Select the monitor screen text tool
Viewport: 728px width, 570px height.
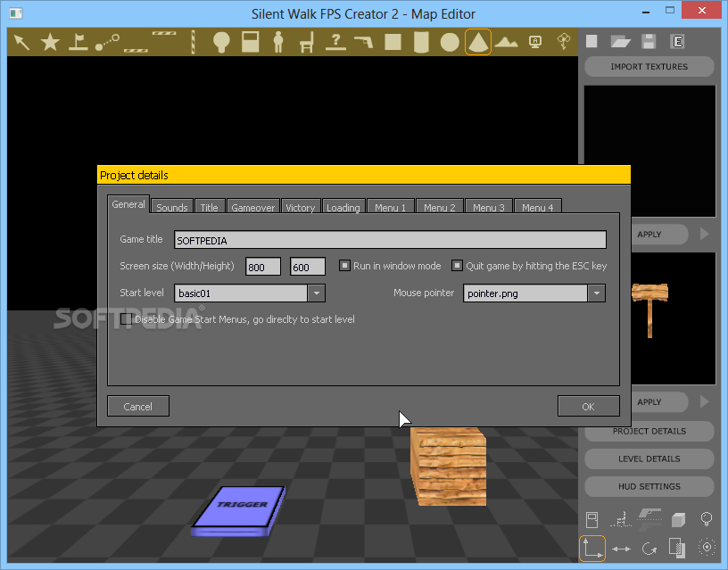click(535, 42)
